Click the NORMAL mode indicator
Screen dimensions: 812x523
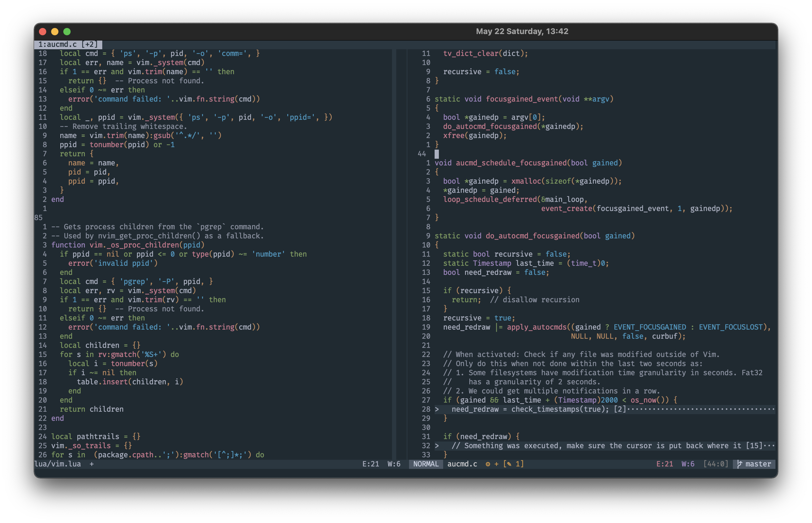425,464
